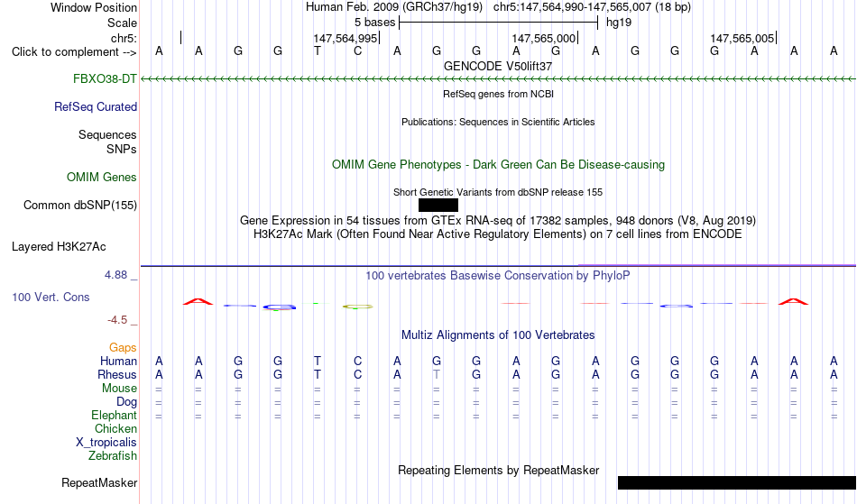
Task: Click the -4.5 PhyloP lower scale value
Action: tap(117, 319)
